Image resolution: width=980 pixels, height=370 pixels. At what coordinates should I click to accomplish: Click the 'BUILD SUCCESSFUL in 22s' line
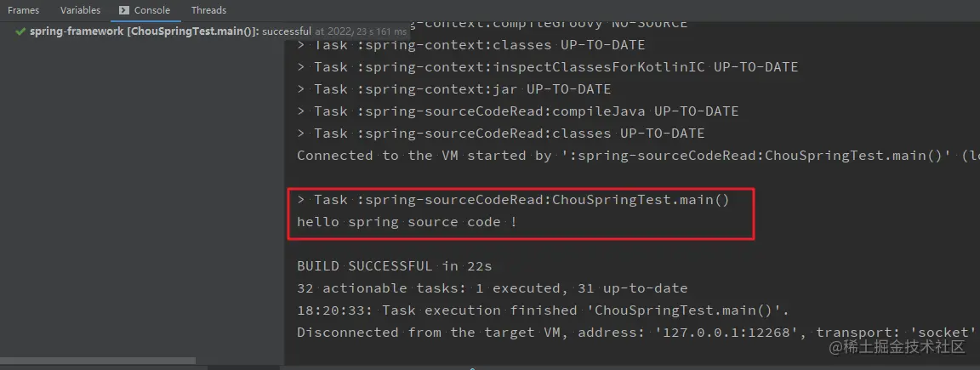click(x=394, y=266)
